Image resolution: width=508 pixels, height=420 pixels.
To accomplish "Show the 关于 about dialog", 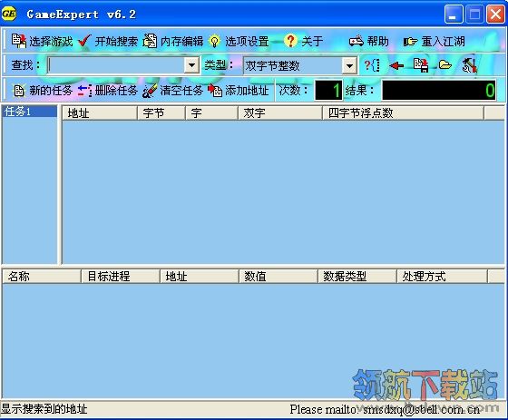I will click(304, 41).
